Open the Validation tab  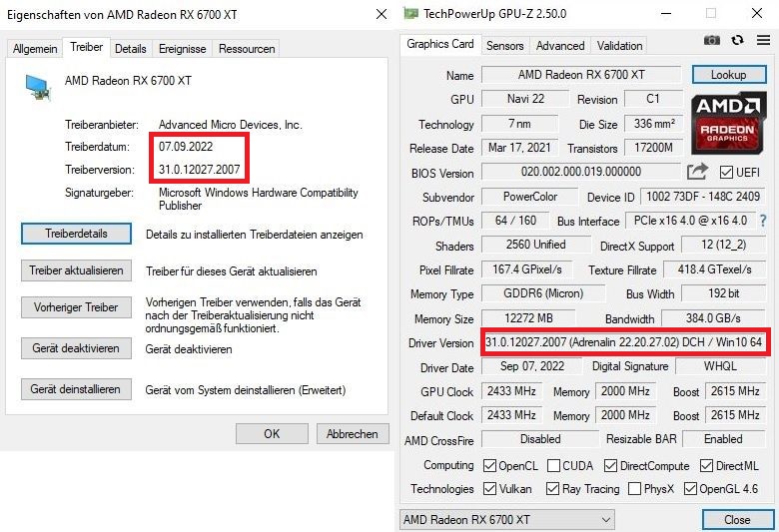[x=619, y=46]
